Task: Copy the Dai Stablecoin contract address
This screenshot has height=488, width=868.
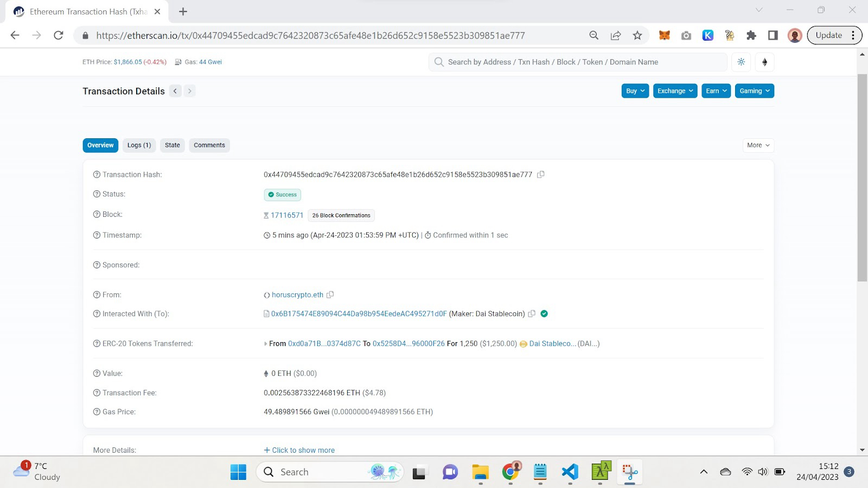Action: pos(532,314)
